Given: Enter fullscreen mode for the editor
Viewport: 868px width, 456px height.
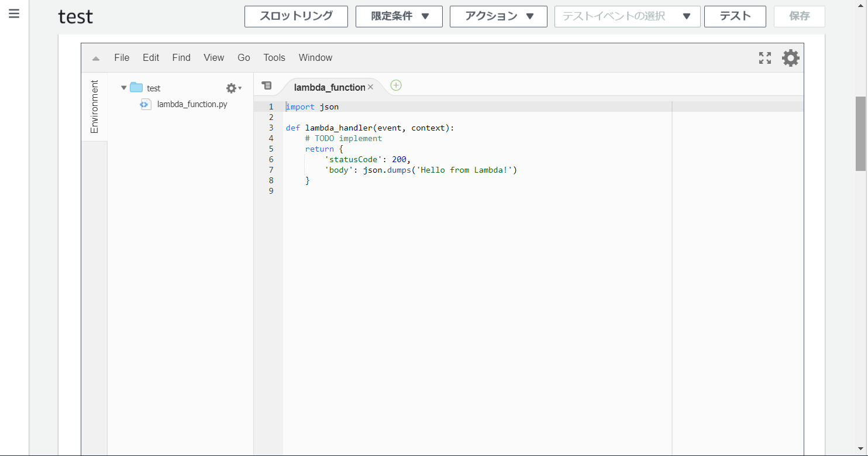Looking at the screenshot, I should [x=764, y=58].
